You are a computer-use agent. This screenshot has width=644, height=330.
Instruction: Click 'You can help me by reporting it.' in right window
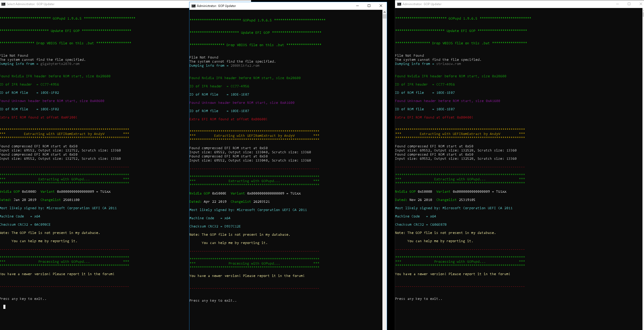coord(440,241)
